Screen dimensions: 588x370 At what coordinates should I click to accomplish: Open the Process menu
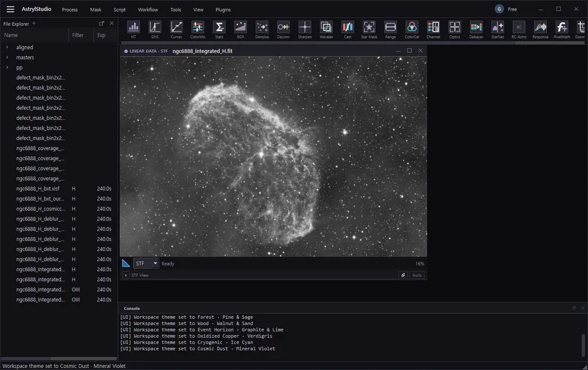click(70, 10)
